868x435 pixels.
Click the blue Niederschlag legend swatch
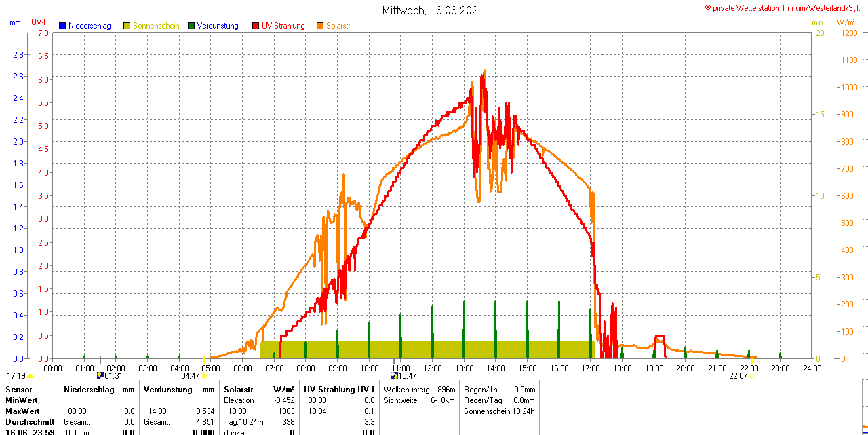62,26
